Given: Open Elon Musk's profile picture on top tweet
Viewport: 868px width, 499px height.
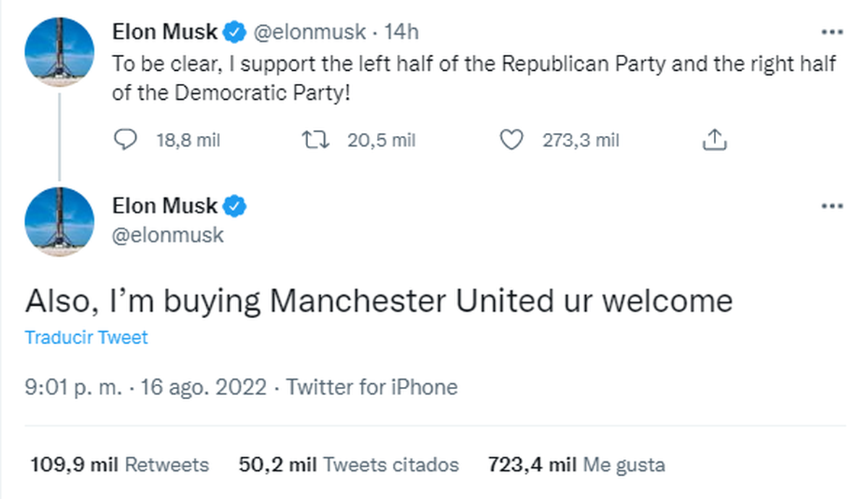Looking at the screenshot, I should pyautogui.click(x=60, y=51).
